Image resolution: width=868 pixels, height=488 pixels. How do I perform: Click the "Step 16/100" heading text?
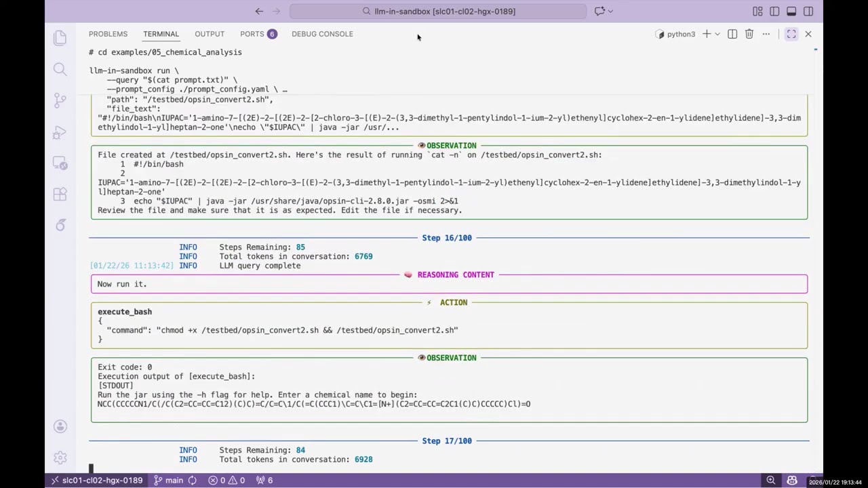pos(447,238)
